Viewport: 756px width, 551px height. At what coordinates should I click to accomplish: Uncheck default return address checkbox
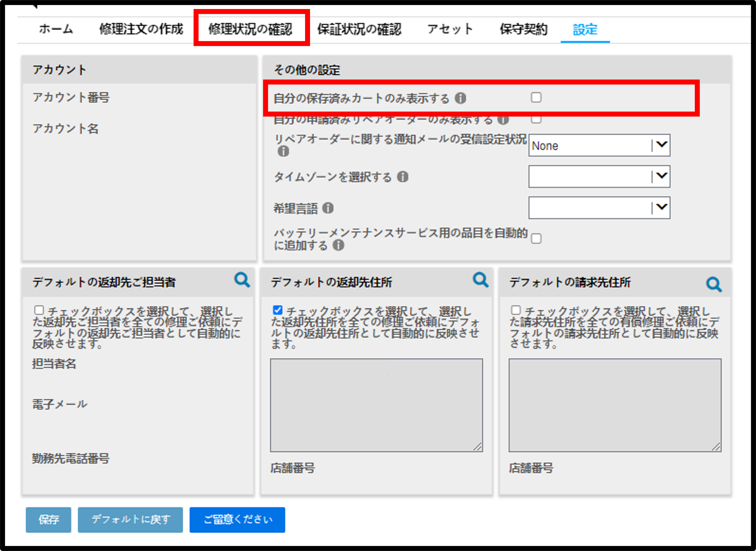[x=277, y=310]
